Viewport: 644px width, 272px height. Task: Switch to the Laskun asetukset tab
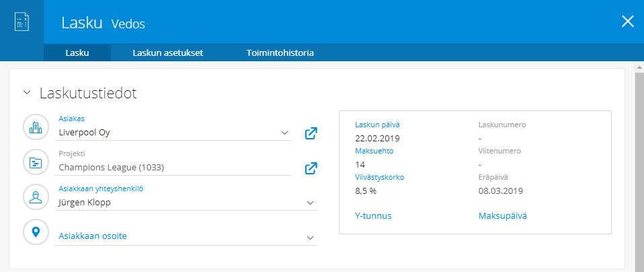[x=168, y=53]
